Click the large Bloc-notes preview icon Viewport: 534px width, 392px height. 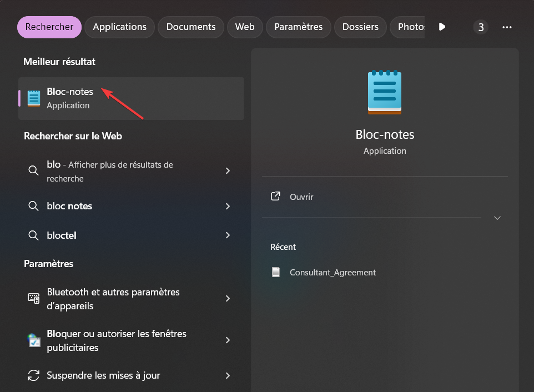[385, 92]
